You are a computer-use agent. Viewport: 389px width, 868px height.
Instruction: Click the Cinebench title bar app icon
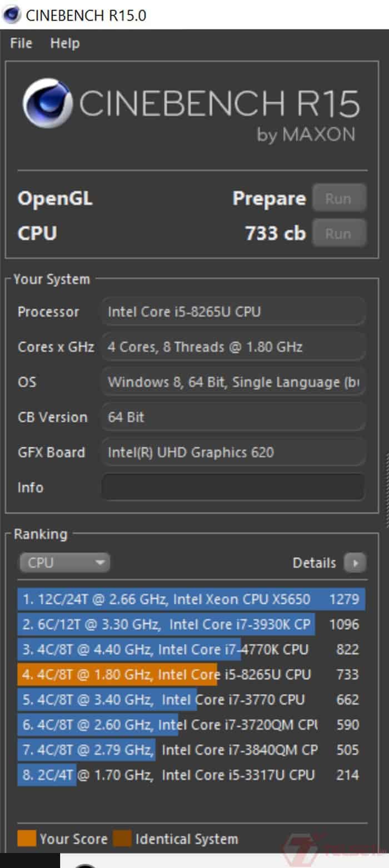tap(11, 14)
